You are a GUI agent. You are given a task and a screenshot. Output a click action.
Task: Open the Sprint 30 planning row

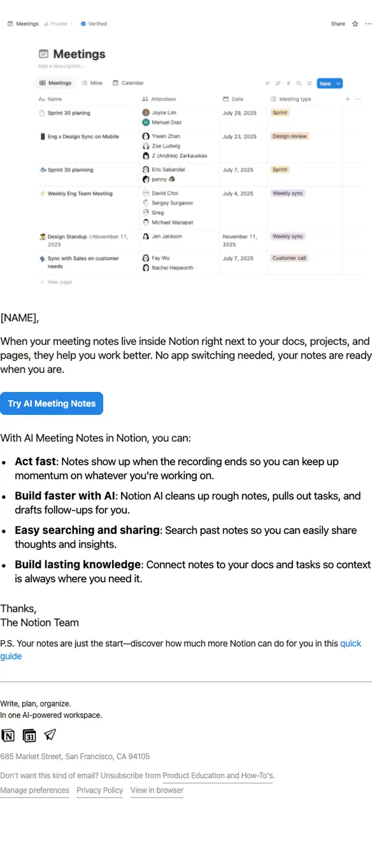pyautogui.click(x=71, y=170)
